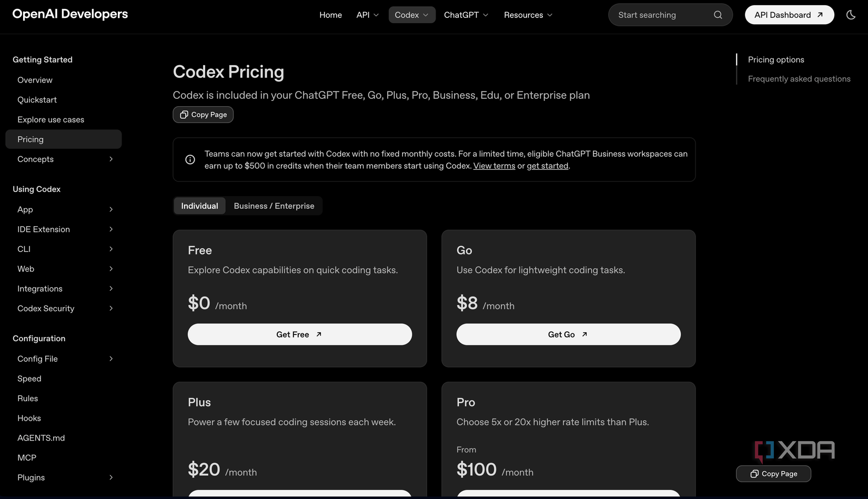Click the copy icon on the Copy Page button
The image size is (868, 499).
[184, 114]
